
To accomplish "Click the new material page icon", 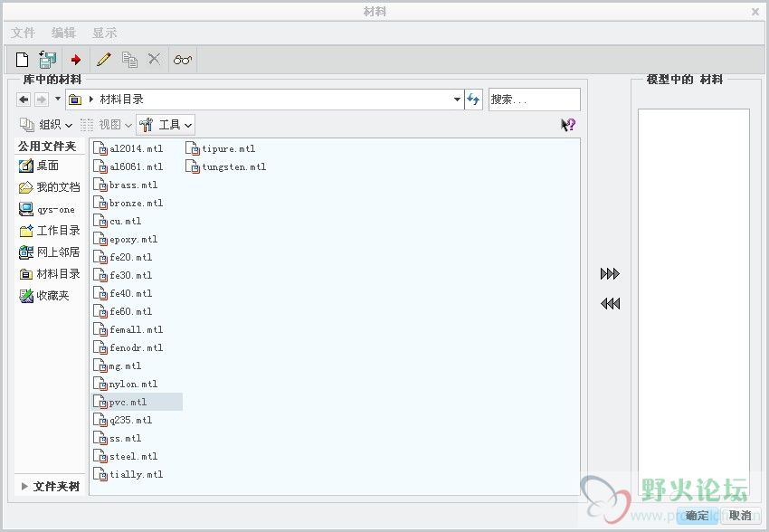I will 22,60.
